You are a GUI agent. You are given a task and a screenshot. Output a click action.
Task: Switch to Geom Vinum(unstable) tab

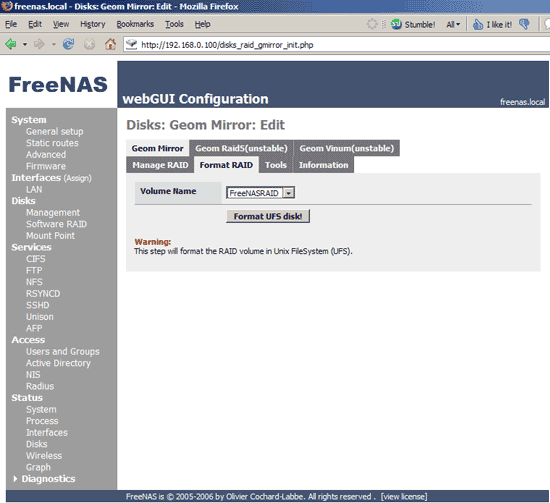(347, 148)
